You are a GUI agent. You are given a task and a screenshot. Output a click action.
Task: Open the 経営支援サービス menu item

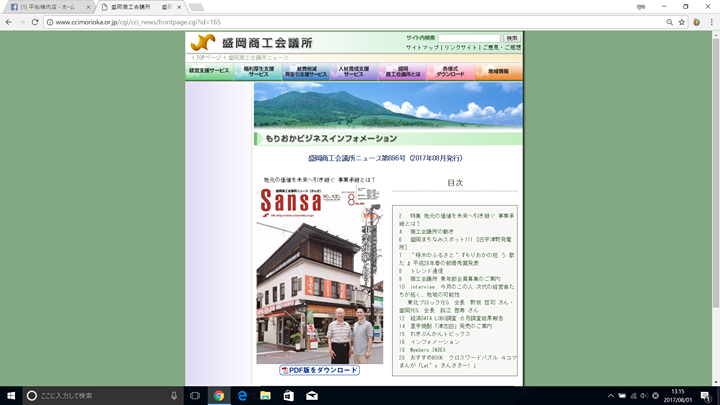point(209,72)
